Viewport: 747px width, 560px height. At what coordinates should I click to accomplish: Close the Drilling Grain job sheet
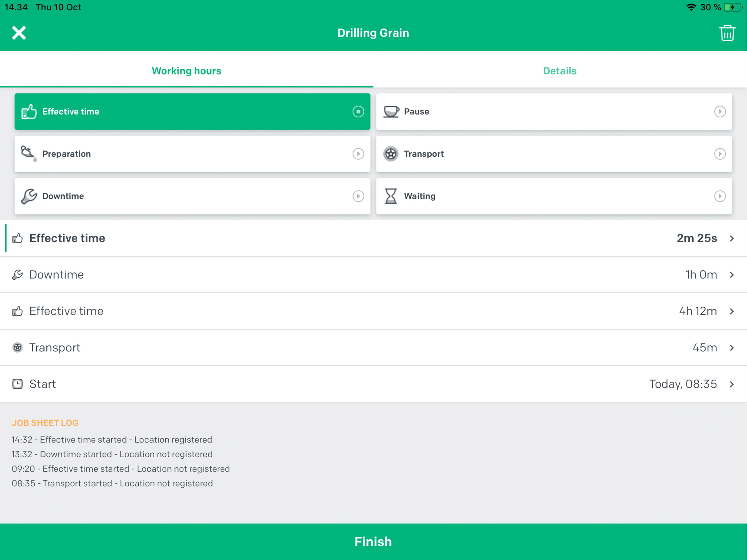click(19, 33)
